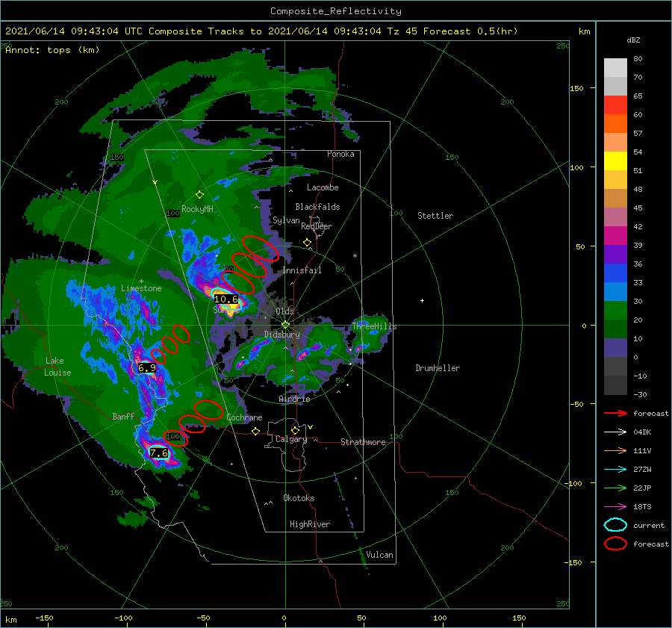Click the Drumheller city label
672x628 pixels.
tap(438, 368)
